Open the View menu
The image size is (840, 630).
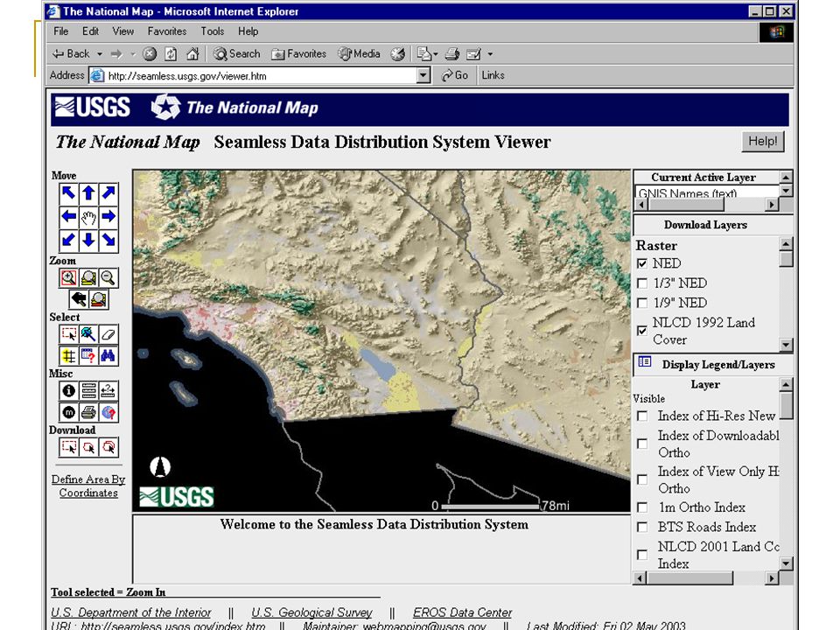[x=122, y=31]
